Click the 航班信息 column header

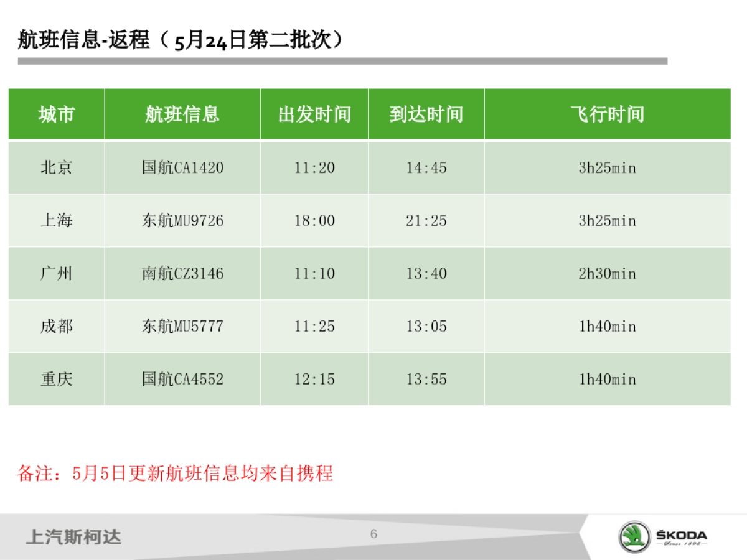point(183,114)
